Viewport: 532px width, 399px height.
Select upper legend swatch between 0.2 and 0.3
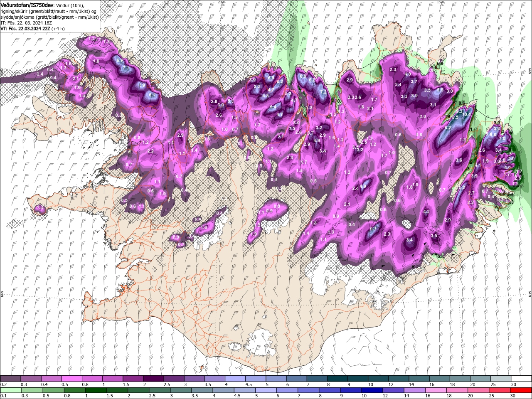pos(10,379)
